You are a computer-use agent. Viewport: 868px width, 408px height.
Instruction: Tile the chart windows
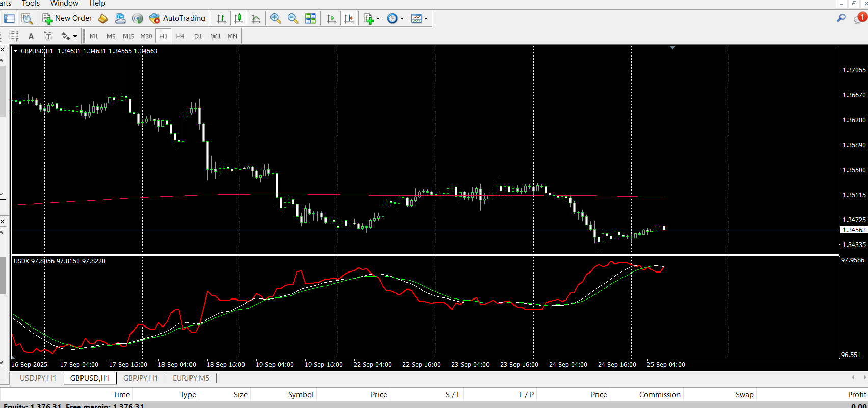[310, 19]
